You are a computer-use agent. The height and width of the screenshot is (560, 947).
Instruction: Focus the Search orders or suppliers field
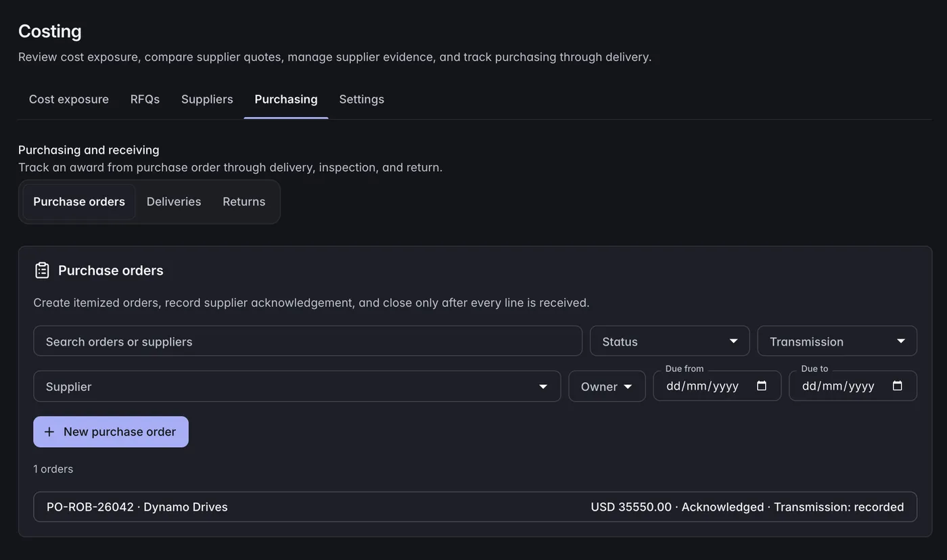click(308, 341)
